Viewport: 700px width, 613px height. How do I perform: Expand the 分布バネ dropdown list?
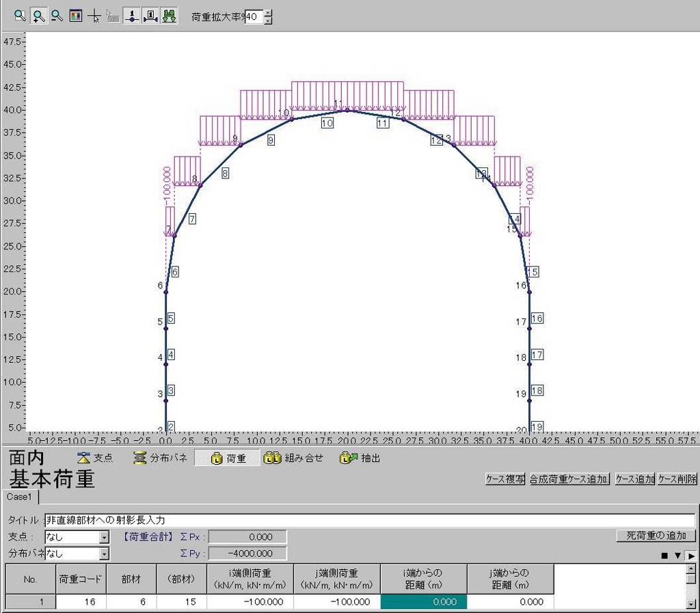105,554
